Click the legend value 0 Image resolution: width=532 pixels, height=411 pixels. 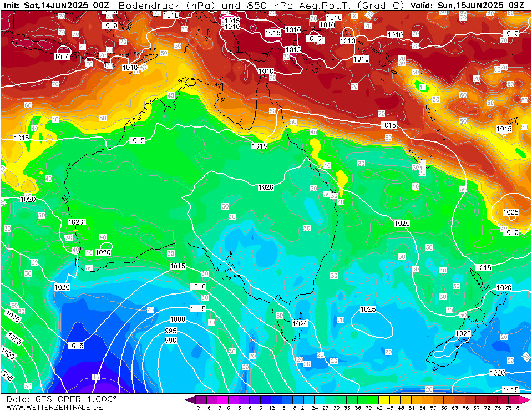tap(229, 408)
